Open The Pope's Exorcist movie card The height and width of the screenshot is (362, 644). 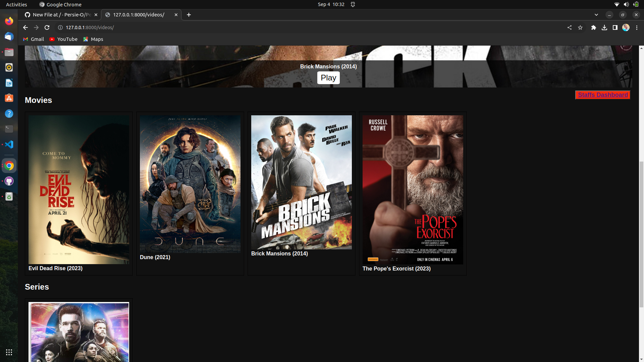click(x=413, y=190)
